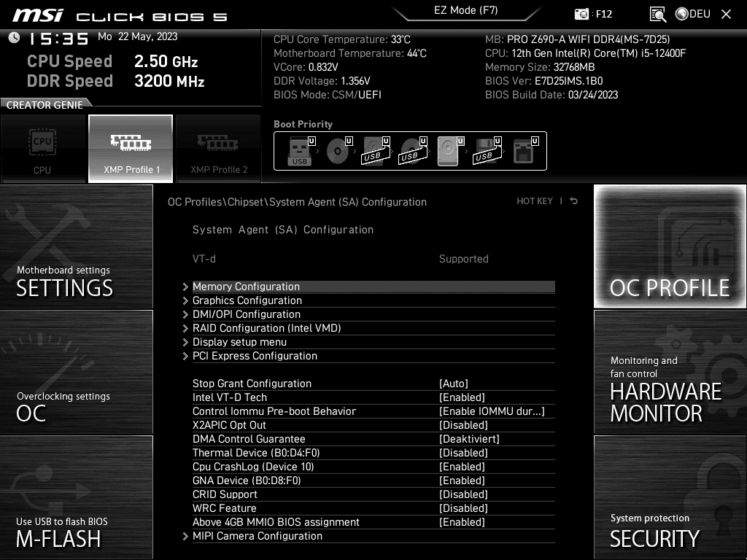Screen dimensions: 747x560
Task: Open the M-FLASH section
Action: point(76,497)
